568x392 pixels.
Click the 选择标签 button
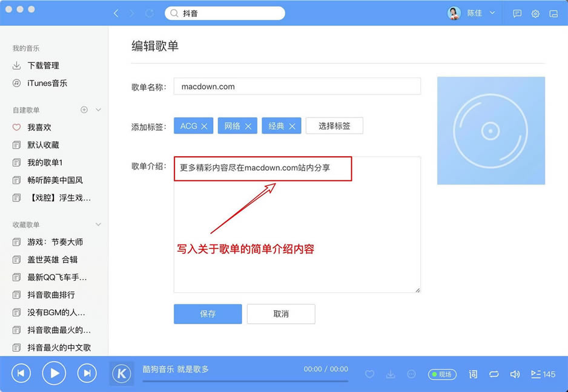[334, 126]
